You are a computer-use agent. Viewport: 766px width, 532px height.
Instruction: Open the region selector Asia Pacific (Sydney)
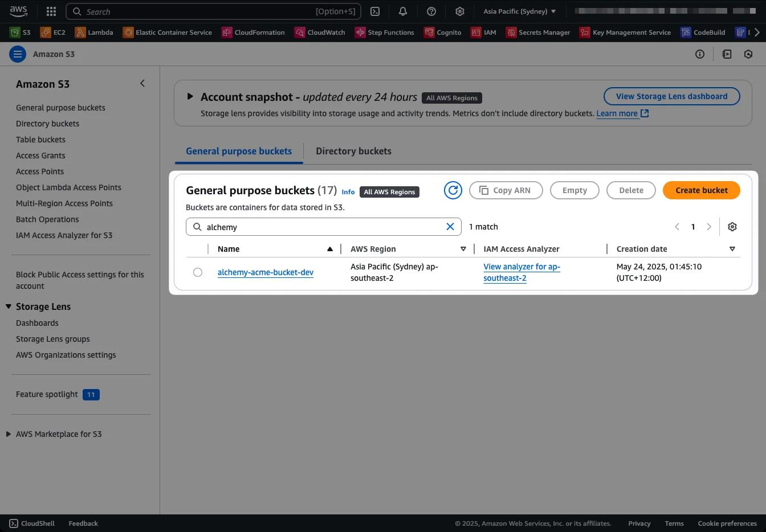coord(519,11)
